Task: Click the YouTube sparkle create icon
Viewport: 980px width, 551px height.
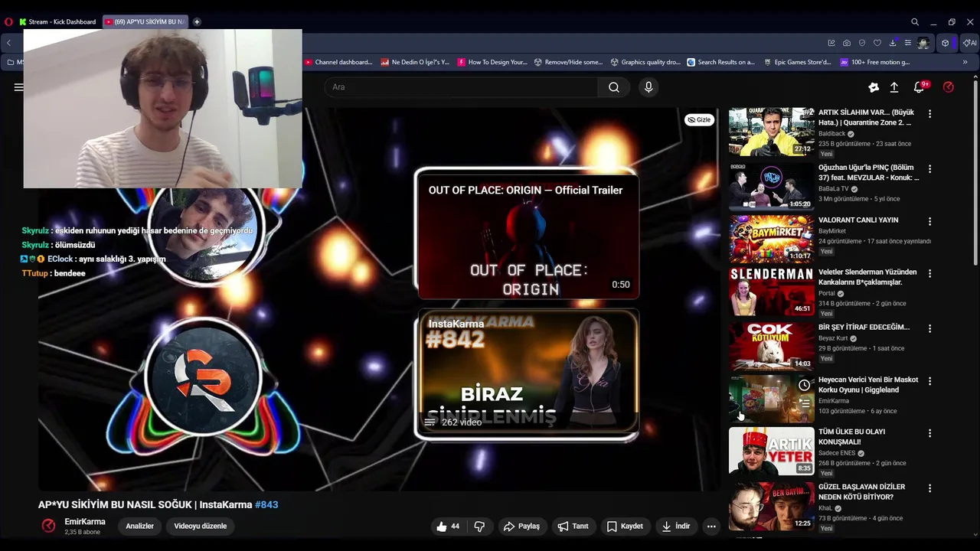Action: pyautogui.click(x=874, y=87)
